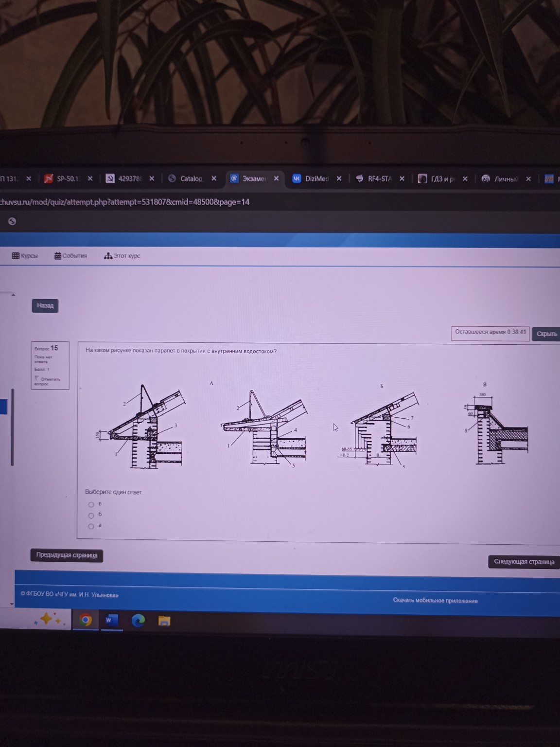Open the Курсы menu
This screenshot has height=747, width=560.
point(25,256)
